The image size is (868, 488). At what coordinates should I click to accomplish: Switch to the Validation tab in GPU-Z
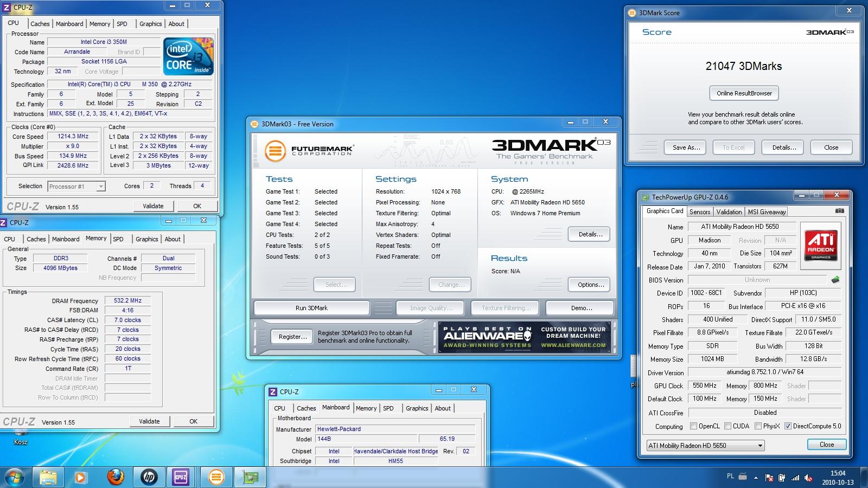729,212
